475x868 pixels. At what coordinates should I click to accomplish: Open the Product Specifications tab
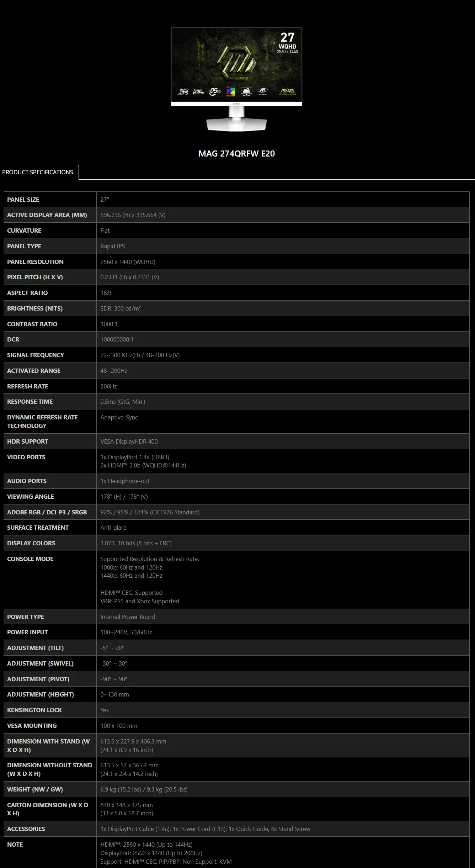[x=38, y=172]
